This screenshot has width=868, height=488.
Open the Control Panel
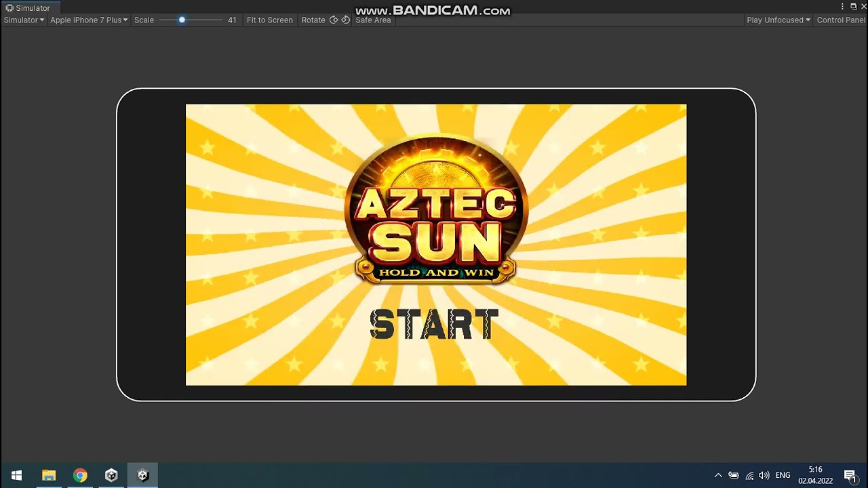[841, 20]
